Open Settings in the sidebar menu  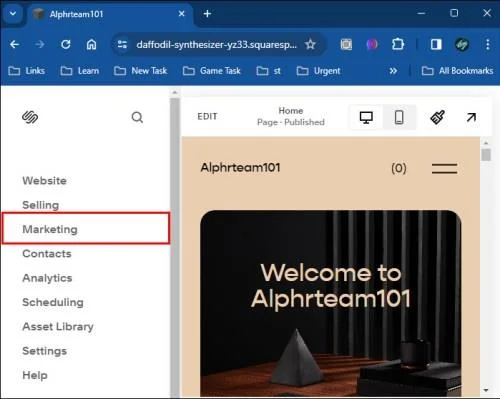coord(44,351)
